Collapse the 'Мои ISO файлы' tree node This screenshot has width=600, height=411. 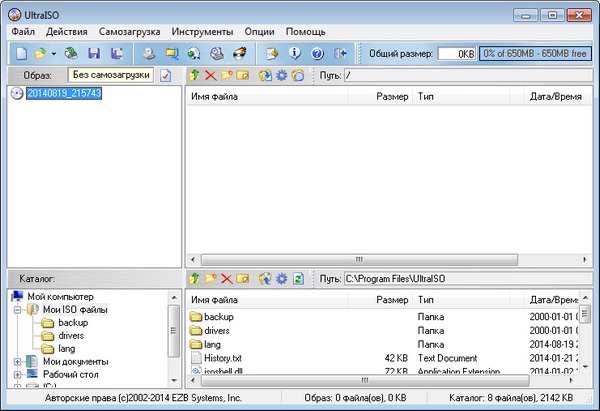[17, 309]
